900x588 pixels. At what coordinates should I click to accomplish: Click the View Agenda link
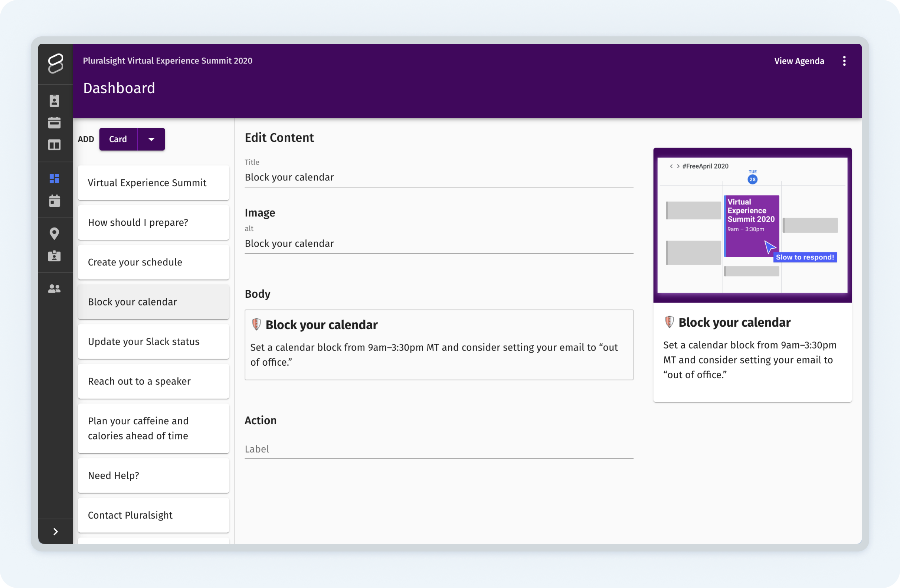click(x=799, y=61)
